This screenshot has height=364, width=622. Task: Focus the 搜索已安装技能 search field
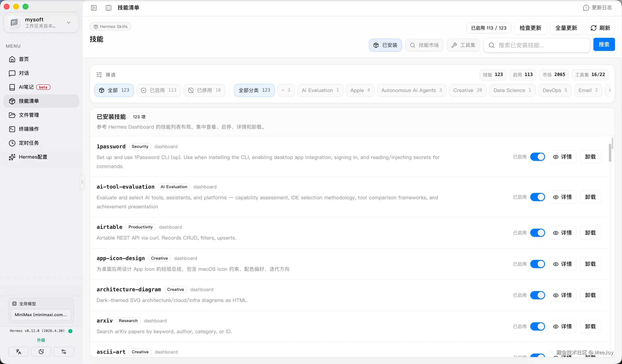click(x=537, y=45)
